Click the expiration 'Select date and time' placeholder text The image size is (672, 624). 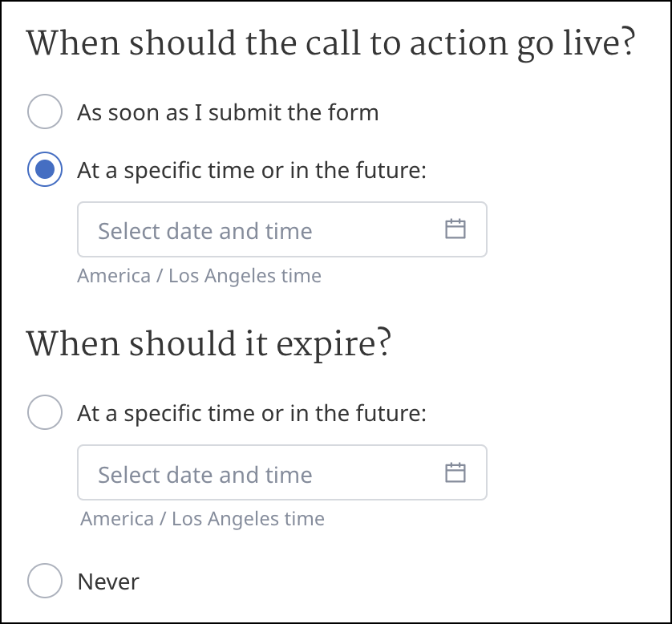click(204, 475)
